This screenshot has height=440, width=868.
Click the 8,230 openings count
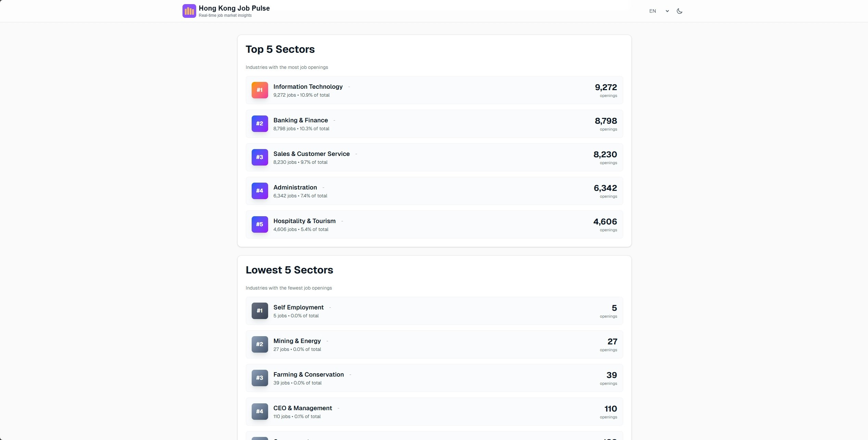[x=605, y=155]
